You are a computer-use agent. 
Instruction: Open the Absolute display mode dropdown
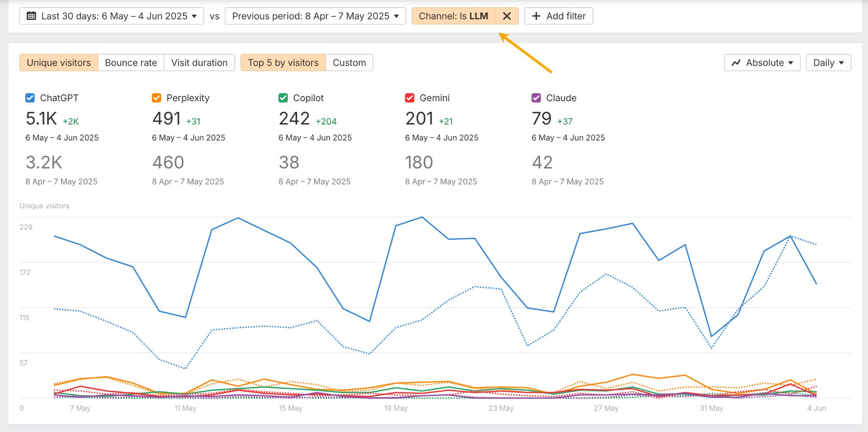pos(762,62)
